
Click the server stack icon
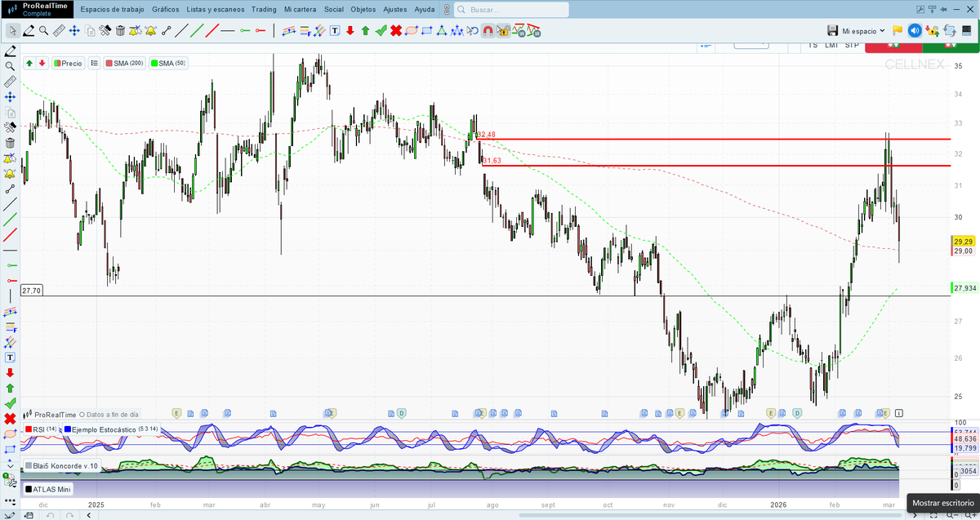pos(966,30)
